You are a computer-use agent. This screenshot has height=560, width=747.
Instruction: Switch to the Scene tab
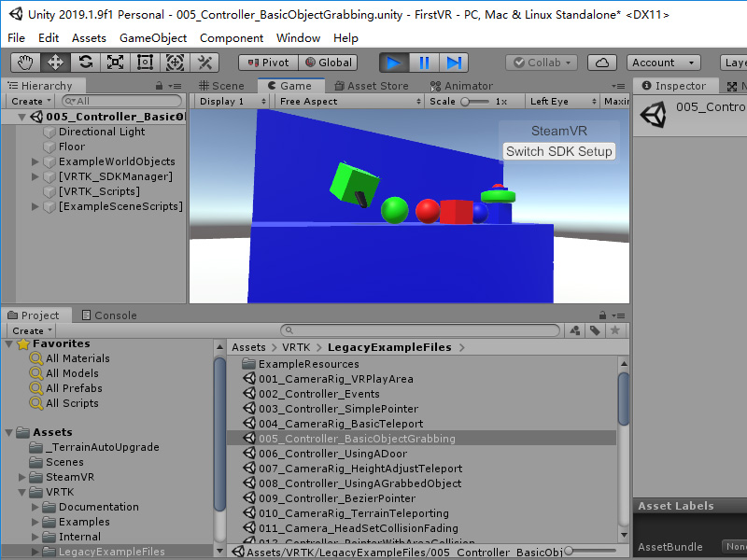(x=221, y=86)
